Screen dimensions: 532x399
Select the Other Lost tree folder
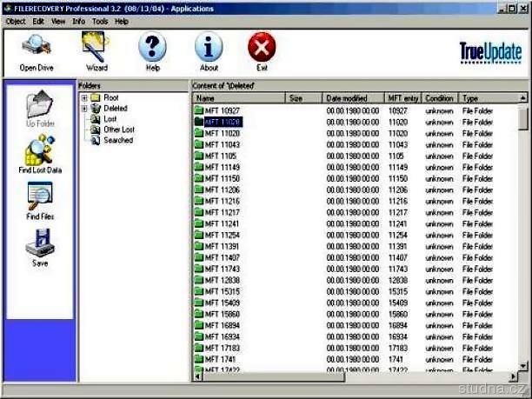coord(119,130)
